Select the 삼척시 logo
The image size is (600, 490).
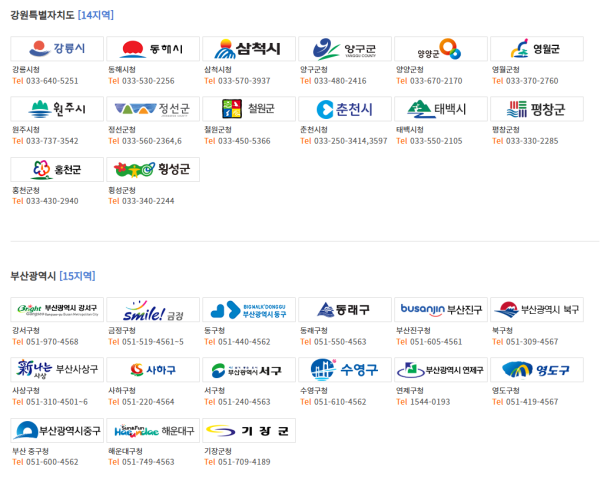pyautogui.click(x=249, y=49)
